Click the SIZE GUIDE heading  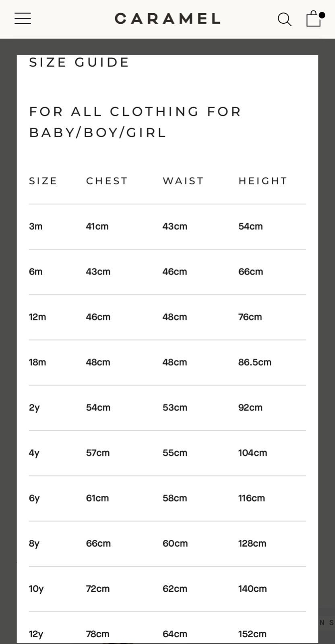[x=79, y=62]
